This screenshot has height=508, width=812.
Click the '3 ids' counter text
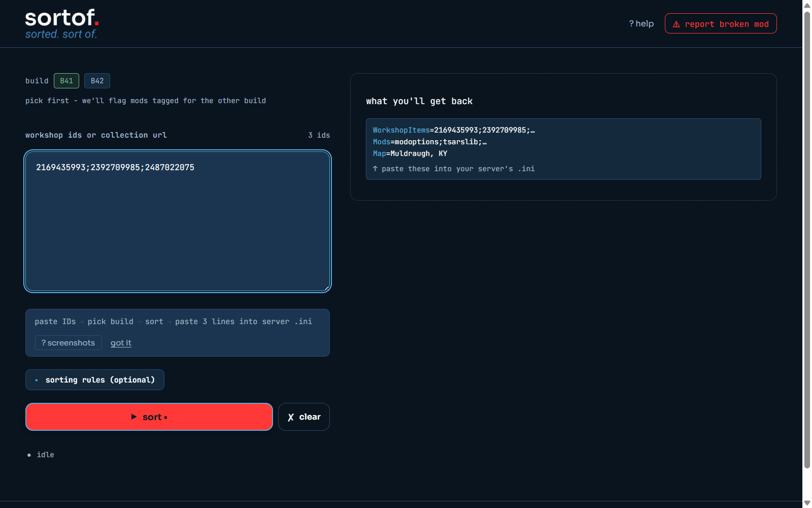point(319,135)
